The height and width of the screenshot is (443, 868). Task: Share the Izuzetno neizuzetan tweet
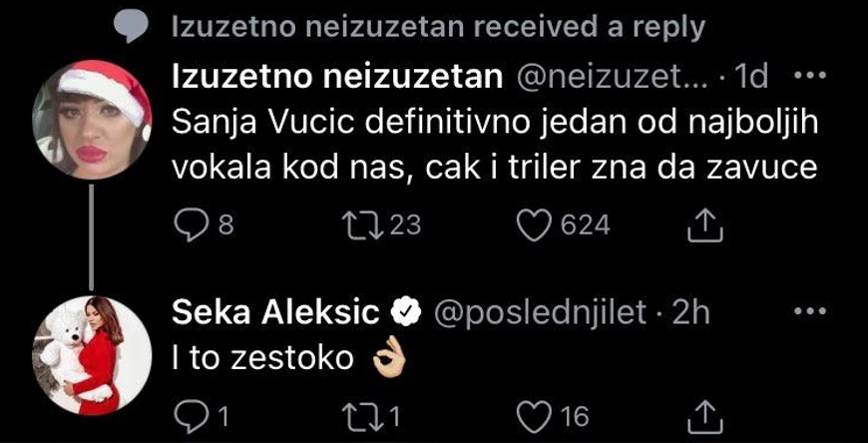pyautogui.click(x=705, y=226)
